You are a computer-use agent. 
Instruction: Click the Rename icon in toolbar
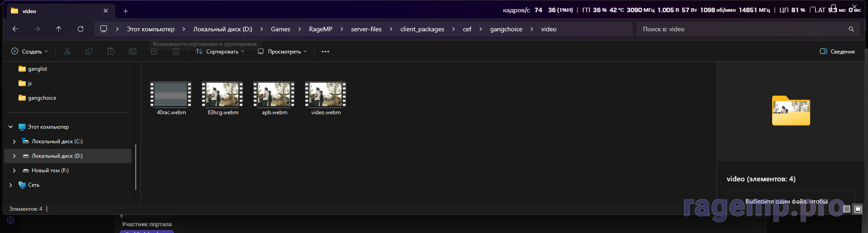(x=133, y=52)
